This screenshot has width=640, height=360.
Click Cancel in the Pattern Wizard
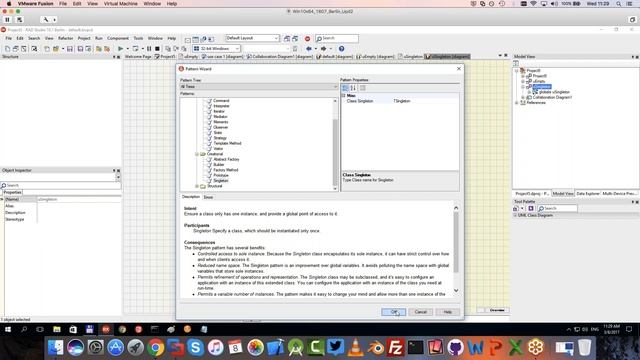(420, 312)
